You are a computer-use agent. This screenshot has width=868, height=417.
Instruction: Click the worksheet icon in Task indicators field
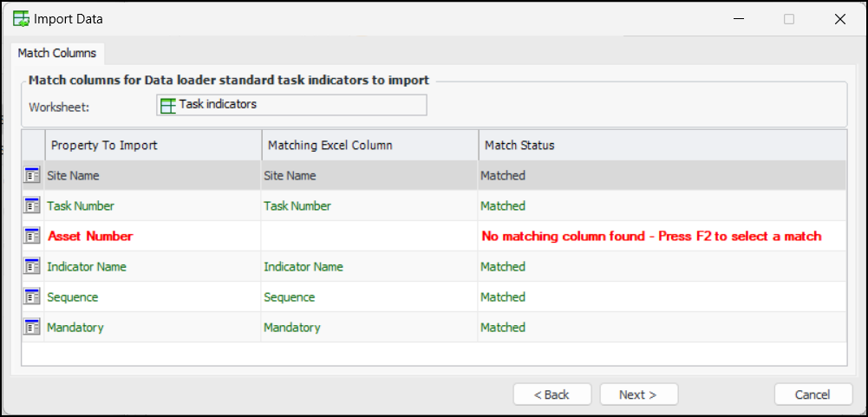pos(168,105)
